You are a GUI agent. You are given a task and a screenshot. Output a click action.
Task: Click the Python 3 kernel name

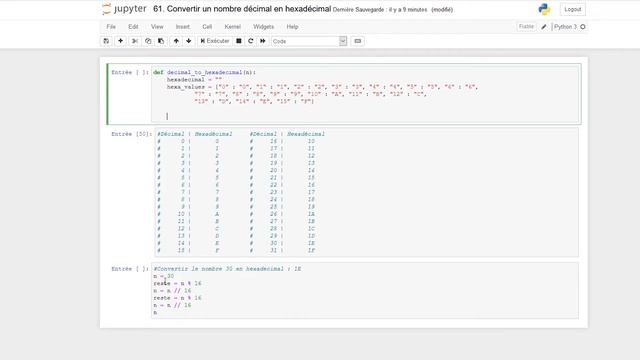(565, 27)
